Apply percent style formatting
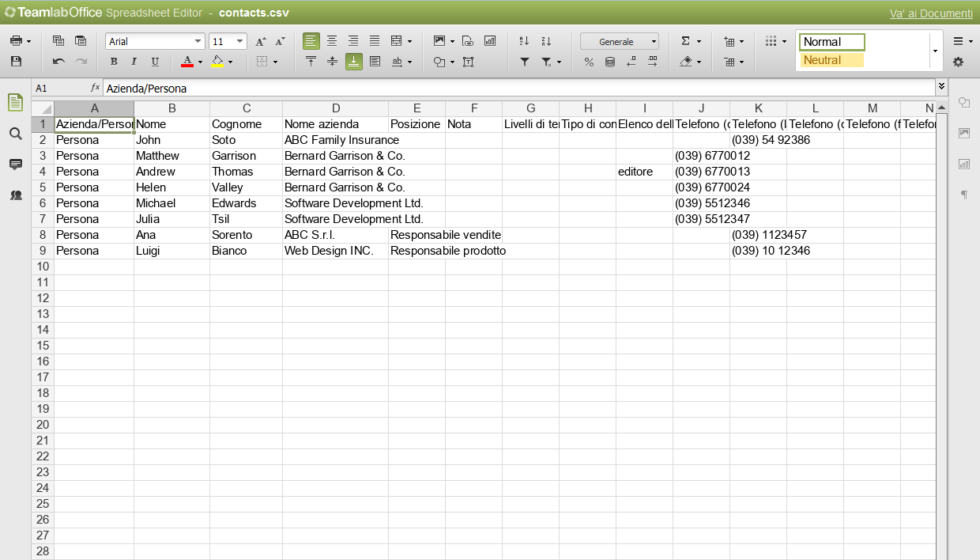 pyautogui.click(x=589, y=62)
